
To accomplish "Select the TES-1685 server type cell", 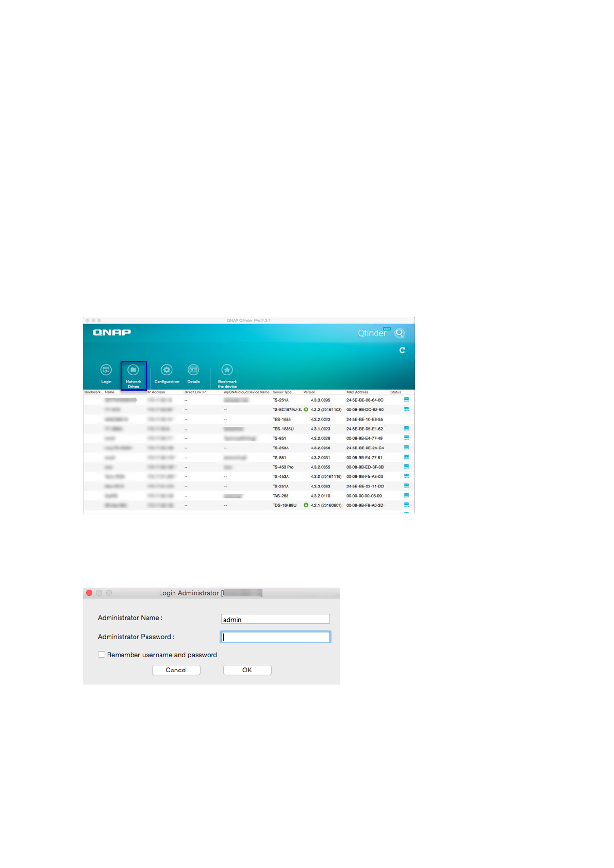I will click(281, 420).
